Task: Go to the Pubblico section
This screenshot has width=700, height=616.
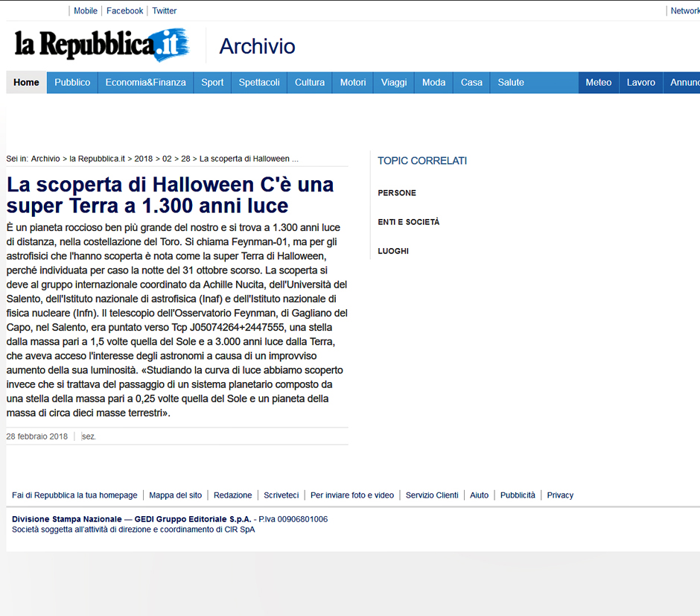Action: point(72,83)
